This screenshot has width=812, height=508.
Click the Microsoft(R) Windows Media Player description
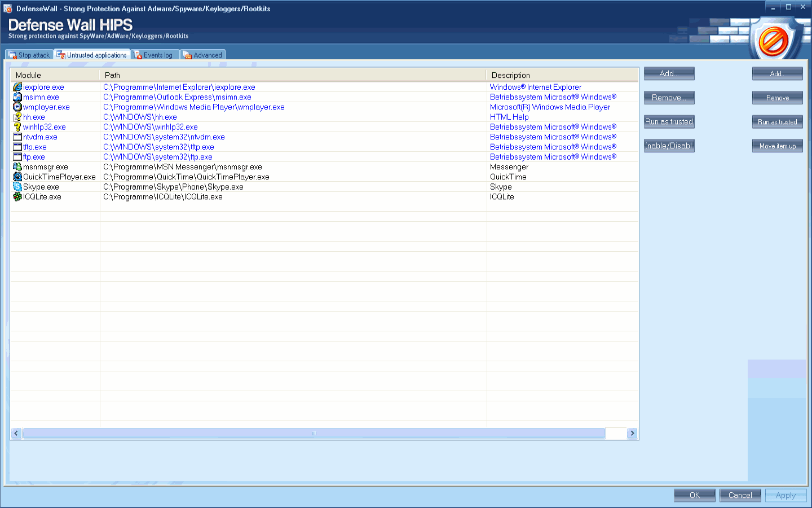pyautogui.click(x=550, y=107)
